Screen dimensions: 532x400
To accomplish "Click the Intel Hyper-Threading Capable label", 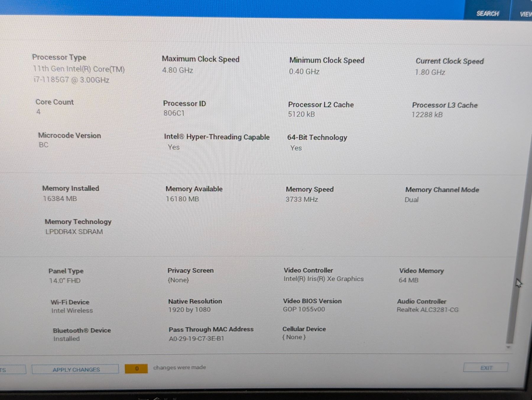I will 217,137.
